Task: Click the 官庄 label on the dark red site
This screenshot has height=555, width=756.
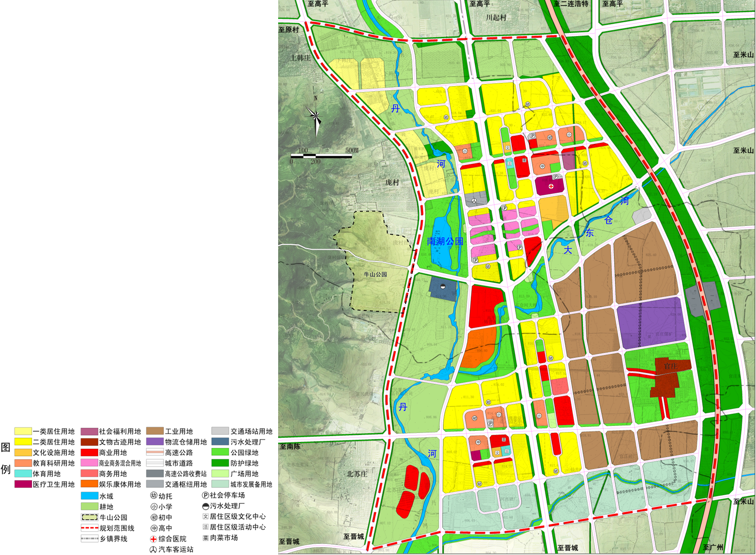Action: [x=670, y=366]
